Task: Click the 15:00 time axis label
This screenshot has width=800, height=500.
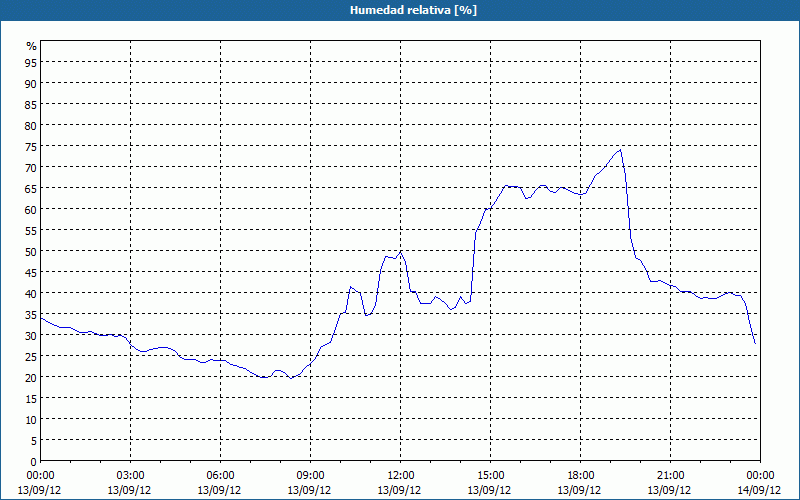Action: 490,476
